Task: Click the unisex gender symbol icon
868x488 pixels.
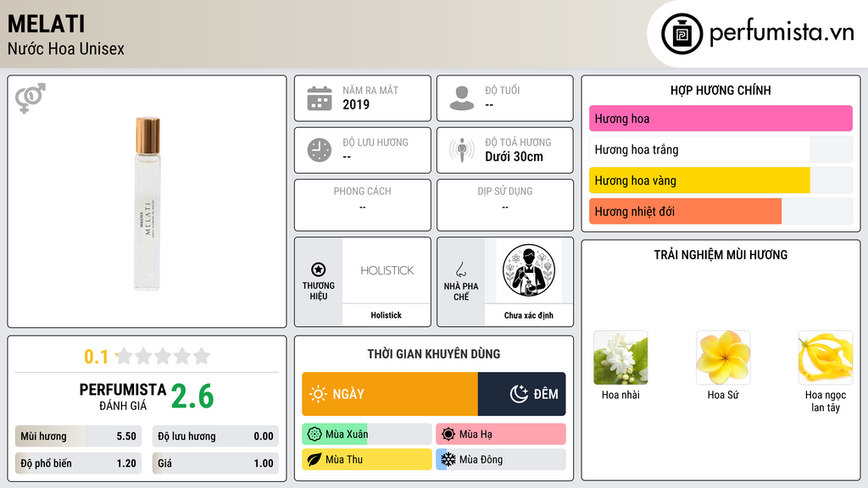Action: (x=31, y=98)
